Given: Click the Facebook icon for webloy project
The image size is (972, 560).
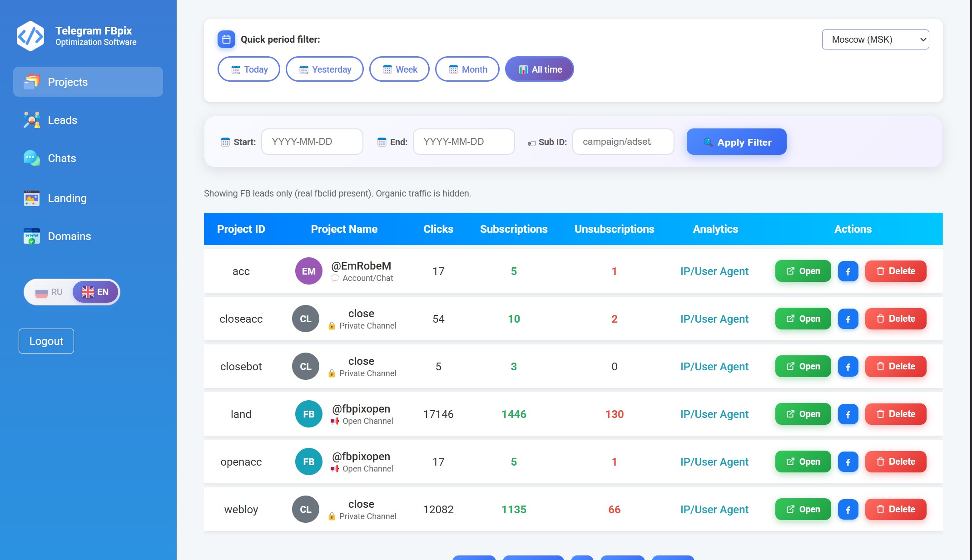Looking at the screenshot, I should tap(848, 510).
